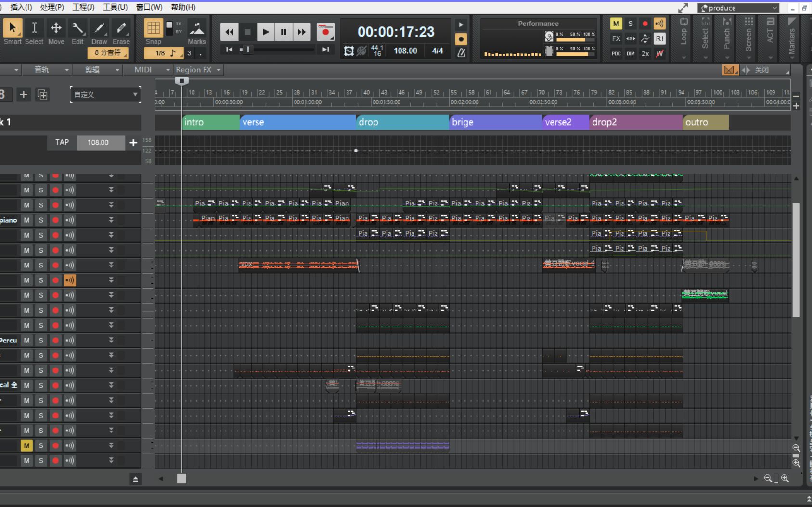Open the 8 分音符 note value dropdown

coord(108,52)
